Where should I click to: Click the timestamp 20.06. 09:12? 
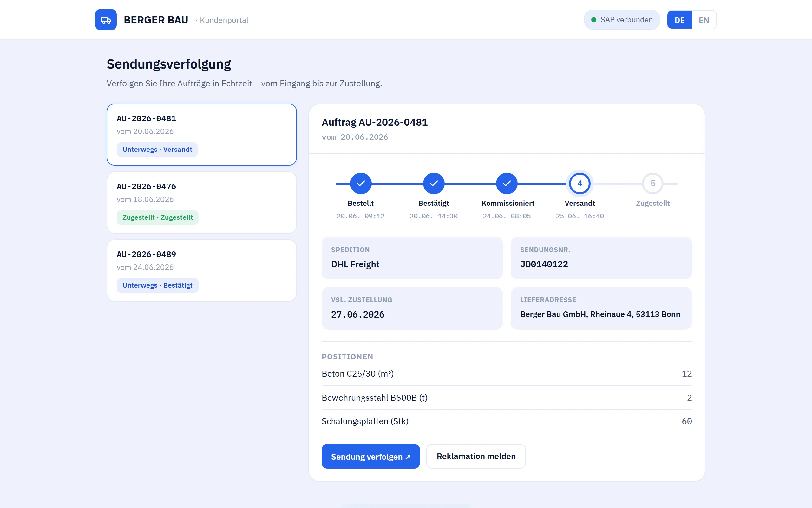[x=361, y=216]
